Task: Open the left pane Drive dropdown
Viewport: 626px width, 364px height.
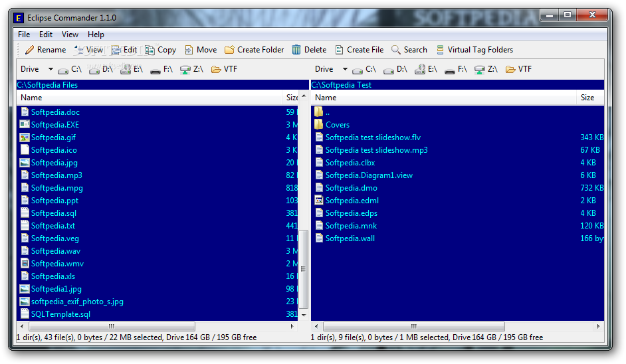Action: [x=51, y=69]
